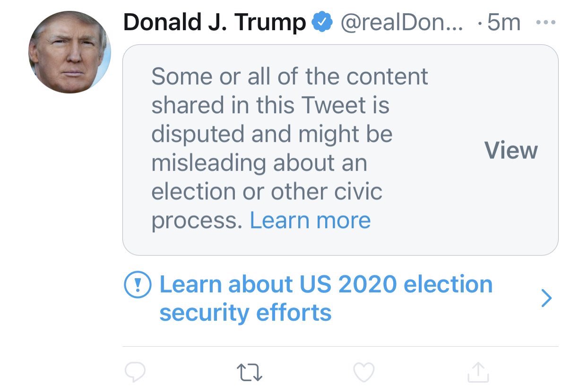
Task: Click the blue verified badge
Action: [x=323, y=23]
